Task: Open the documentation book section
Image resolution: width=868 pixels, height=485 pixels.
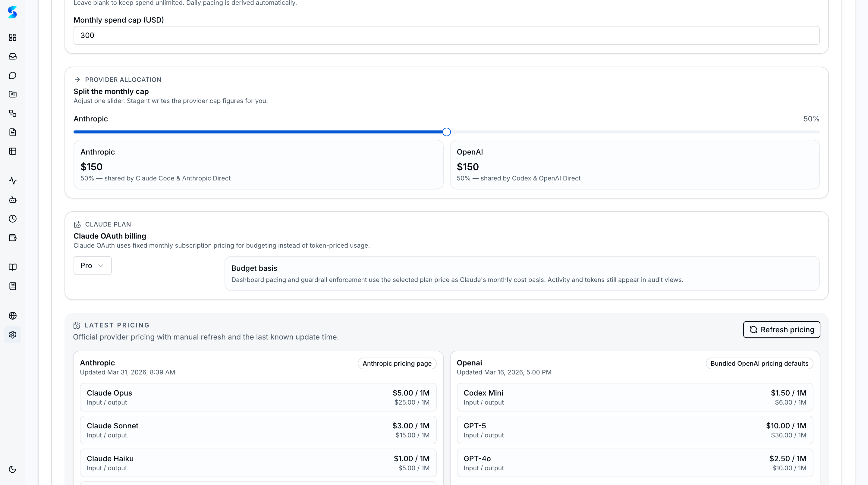Action: click(12, 267)
